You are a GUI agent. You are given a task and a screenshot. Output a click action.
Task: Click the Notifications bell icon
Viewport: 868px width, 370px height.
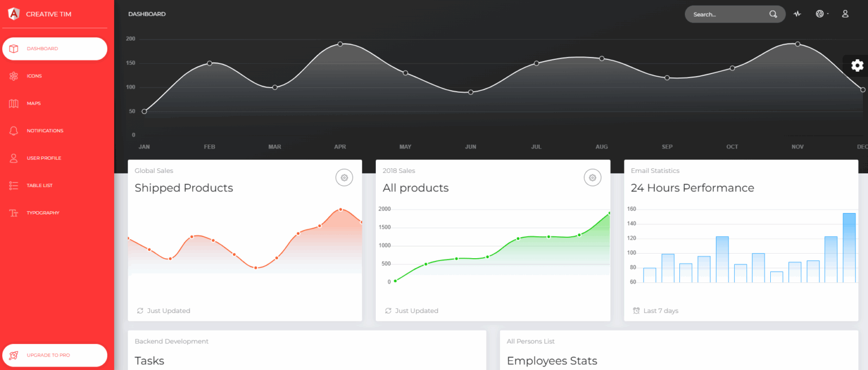pos(14,131)
